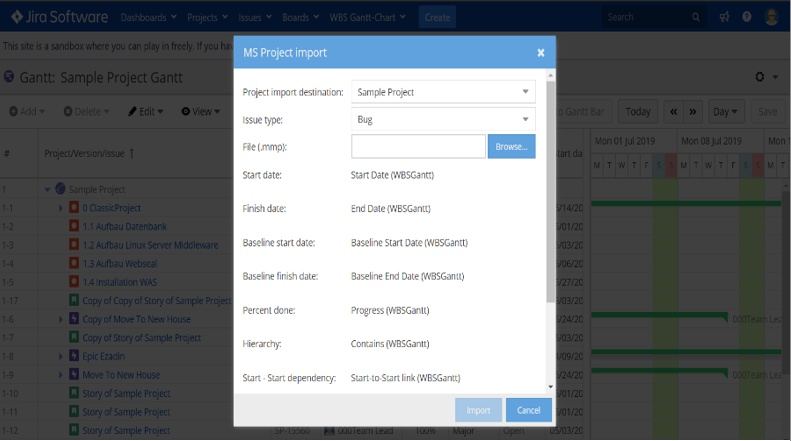Expand the 0 ClassicProject row
This screenshot has height=441, width=791.
61,208
